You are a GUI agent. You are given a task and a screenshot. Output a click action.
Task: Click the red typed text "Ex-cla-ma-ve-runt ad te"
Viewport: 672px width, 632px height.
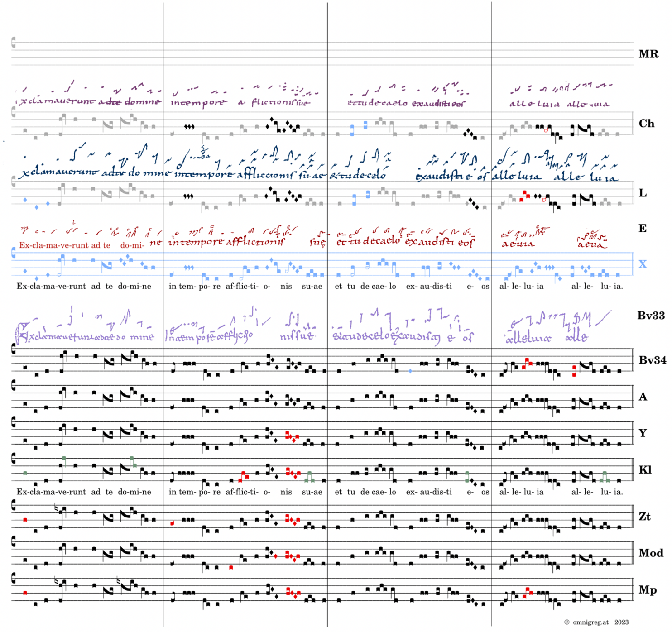pos(64,245)
